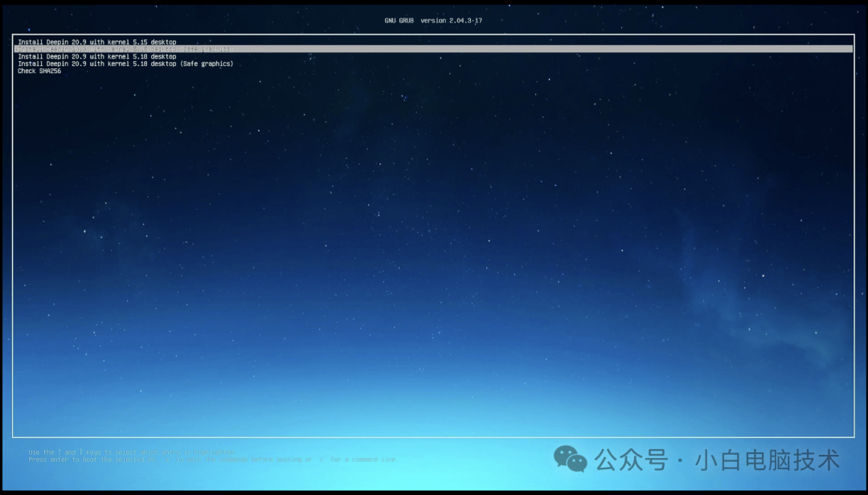Screen dimensions: 868x495
Task: Pick kernel 5.18 desktop (Safe graphics) entry
Action: (125, 63)
